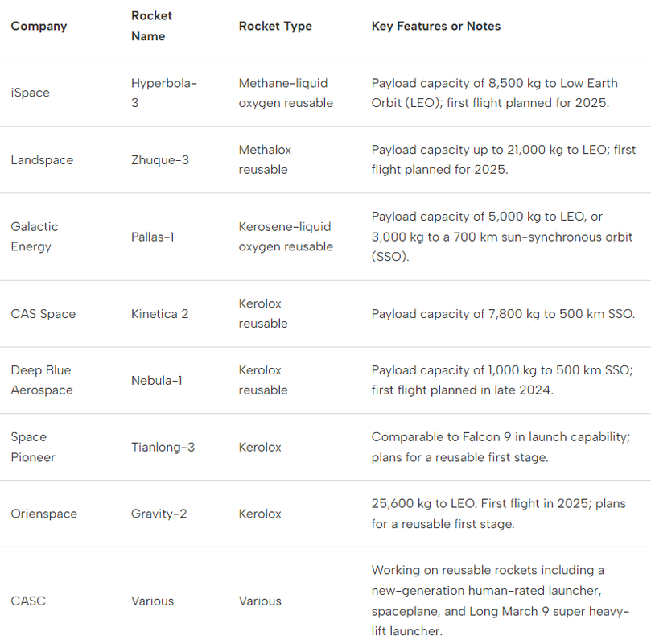
Task: Click the CAS Space cell
Action: (43, 314)
